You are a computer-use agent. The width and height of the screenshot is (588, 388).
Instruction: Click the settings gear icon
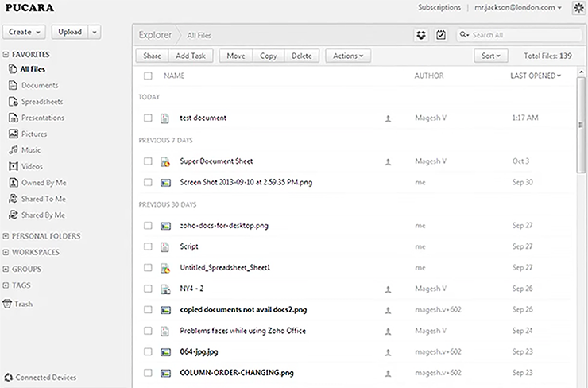click(578, 7)
